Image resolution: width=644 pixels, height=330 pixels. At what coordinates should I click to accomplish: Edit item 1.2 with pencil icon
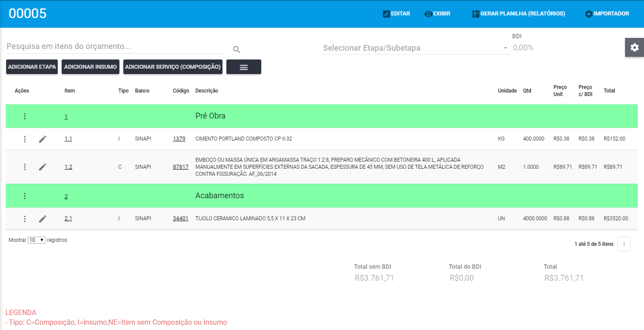pyautogui.click(x=42, y=167)
